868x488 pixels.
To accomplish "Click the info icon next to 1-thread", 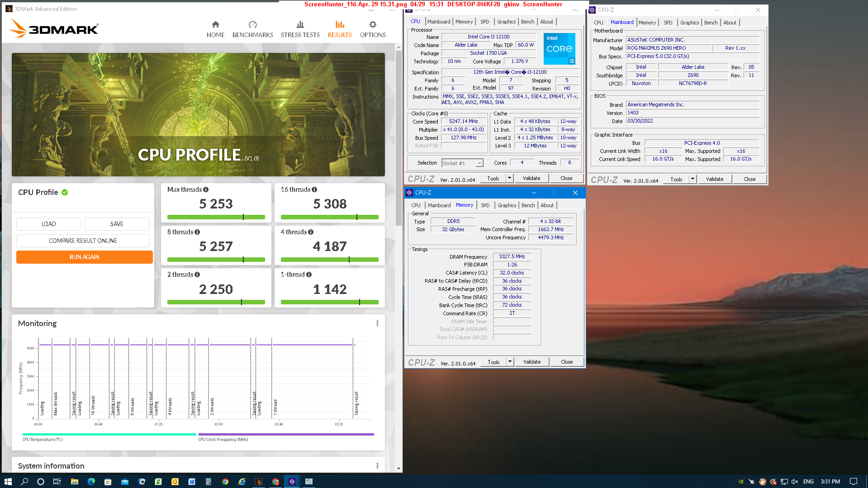I will tap(309, 275).
